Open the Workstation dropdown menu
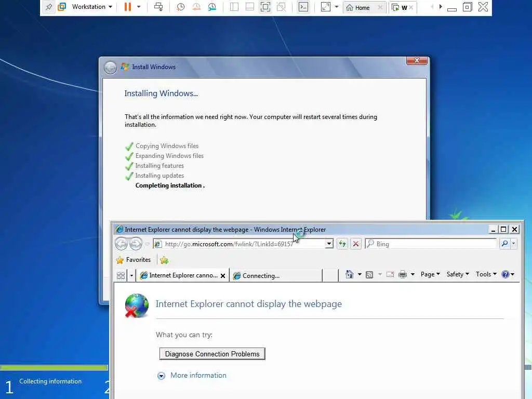The width and height of the screenshot is (532, 399). 92,7
